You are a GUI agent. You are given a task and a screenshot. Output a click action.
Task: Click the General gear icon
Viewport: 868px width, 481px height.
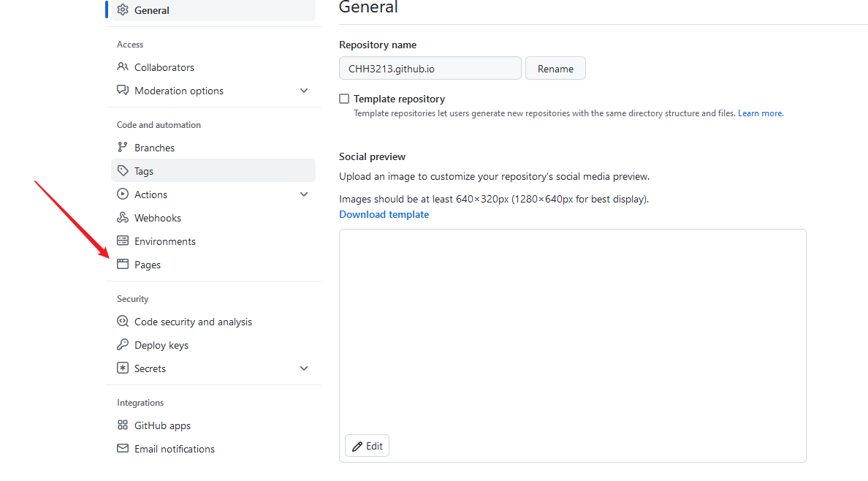pos(123,10)
